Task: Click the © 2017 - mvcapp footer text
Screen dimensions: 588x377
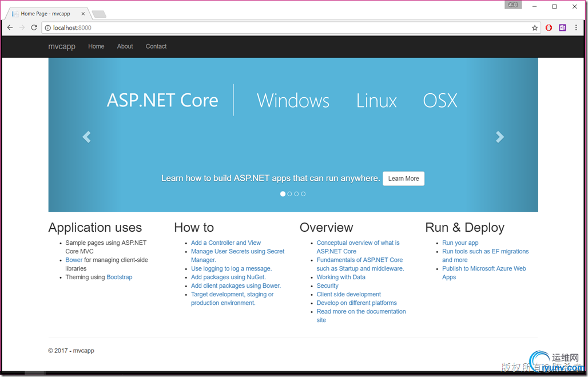Action: pyautogui.click(x=71, y=351)
